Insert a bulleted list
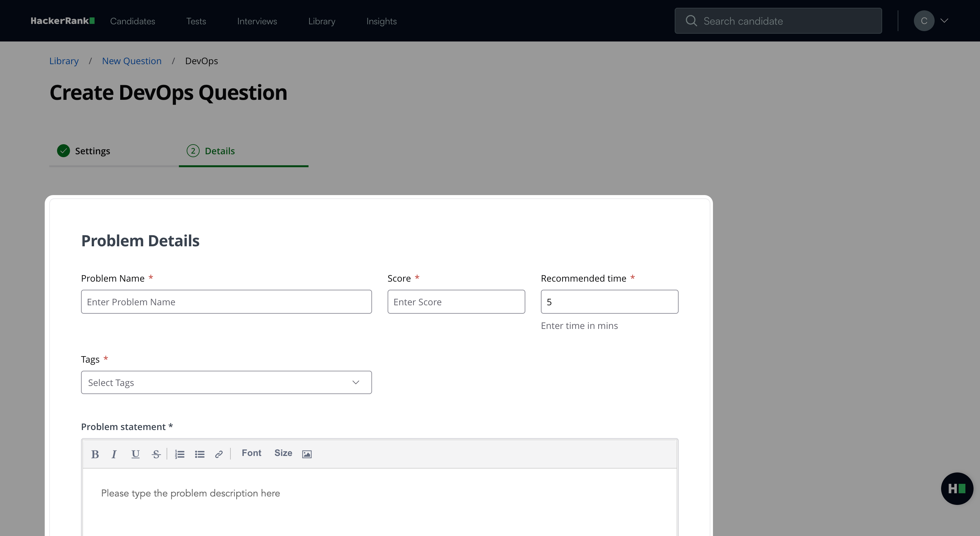Viewport: 980px width, 536px height. (x=200, y=454)
